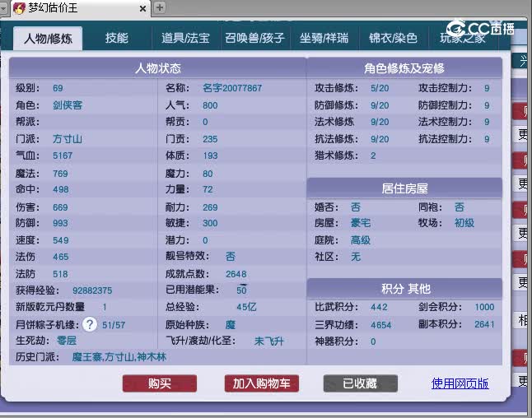Screen dimensions: 532x418
Task: Open the 坐骑/祥瑞 tab
Action: (x=324, y=38)
